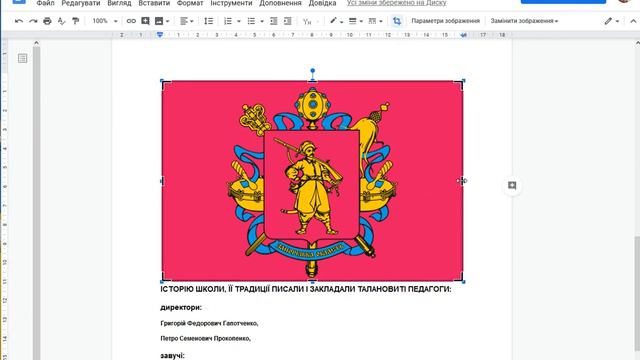Apply numbered list formatting
Viewport: 640px width, 360px height.
[228, 21]
